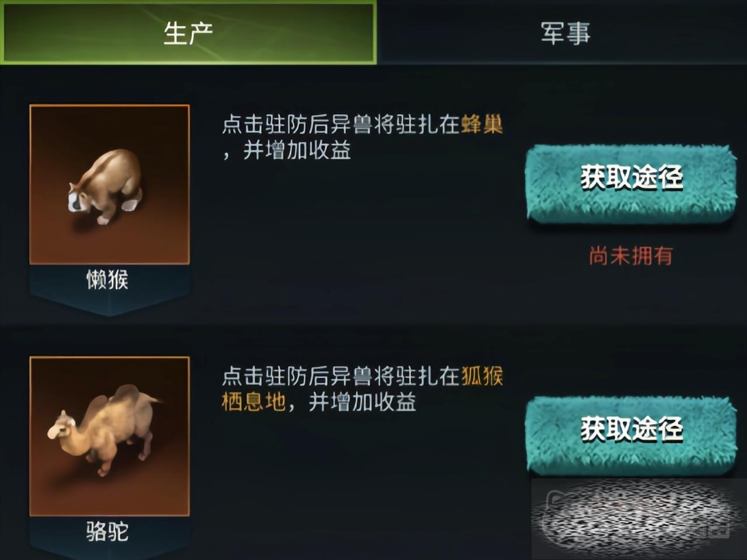
Task: Click 并增加收益 in the 骆驼 description
Action: coord(362,402)
